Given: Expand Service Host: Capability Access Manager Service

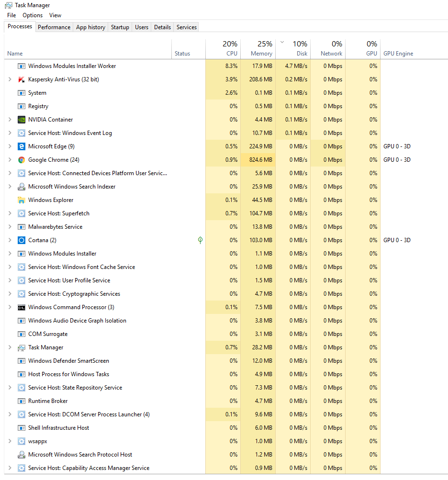Looking at the screenshot, I should (x=10, y=468).
